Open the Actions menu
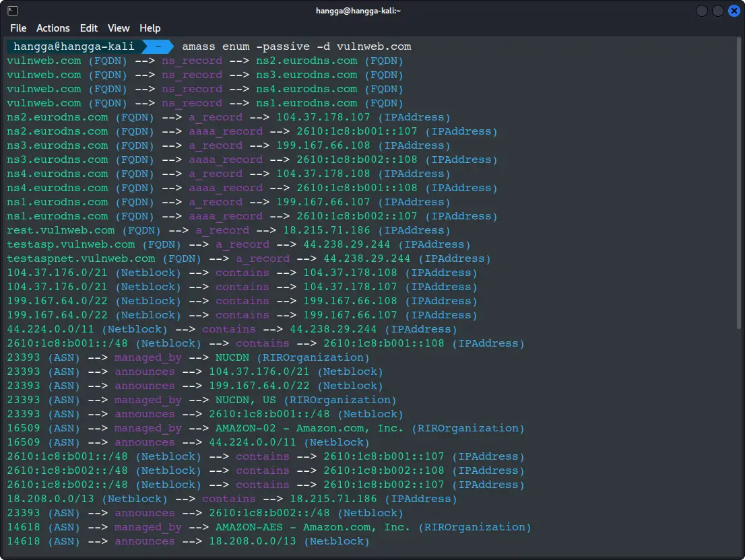Image resolution: width=745 pixels, height=560 pixels. (53, 28)
